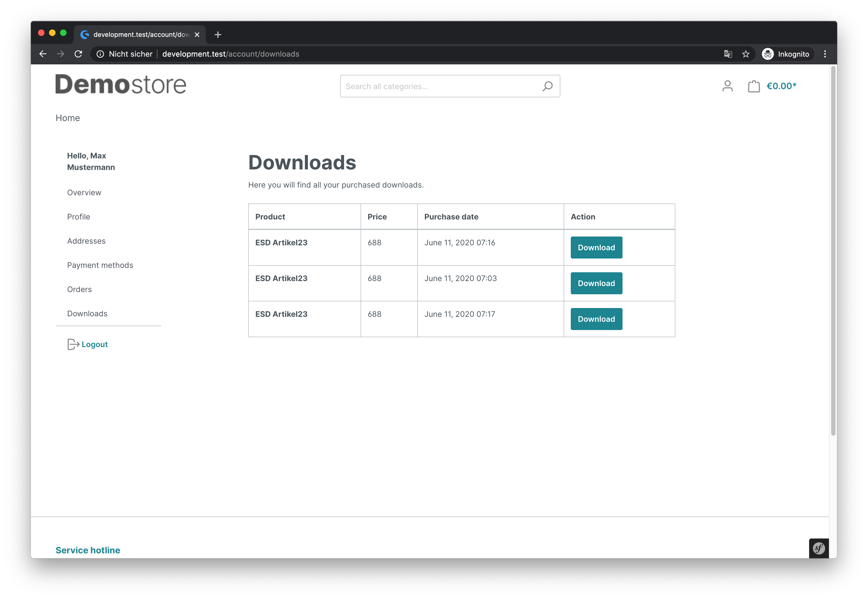Viewport: 868px width, 599px height.
Task: Go back with the browser back arrow
Action: coord(43,54)
